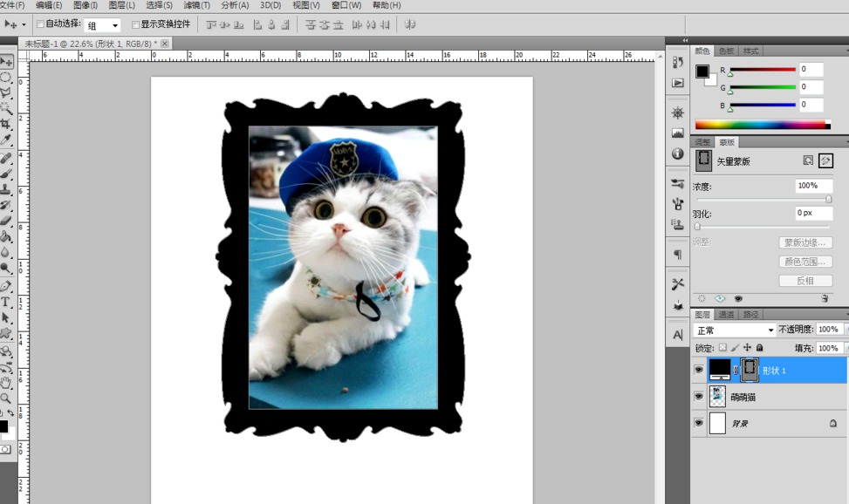Toggle lock position icon

[x=747, y=348]
